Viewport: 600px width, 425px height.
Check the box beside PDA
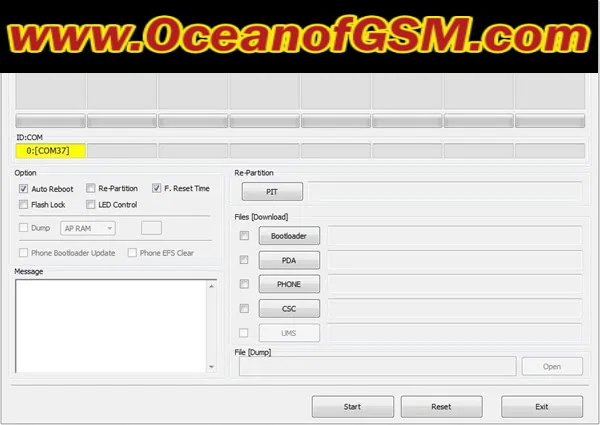pos(244,260)
